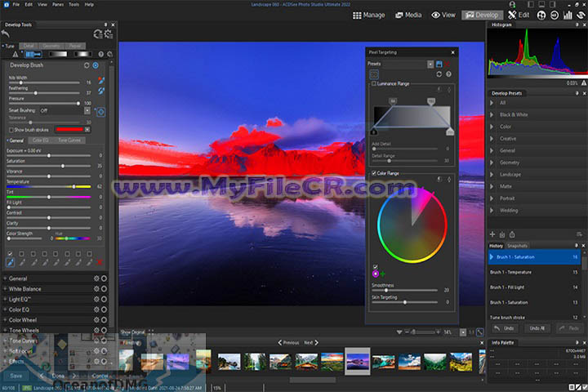
Task: Delete brush with red X icon
Action: [100, 262]
